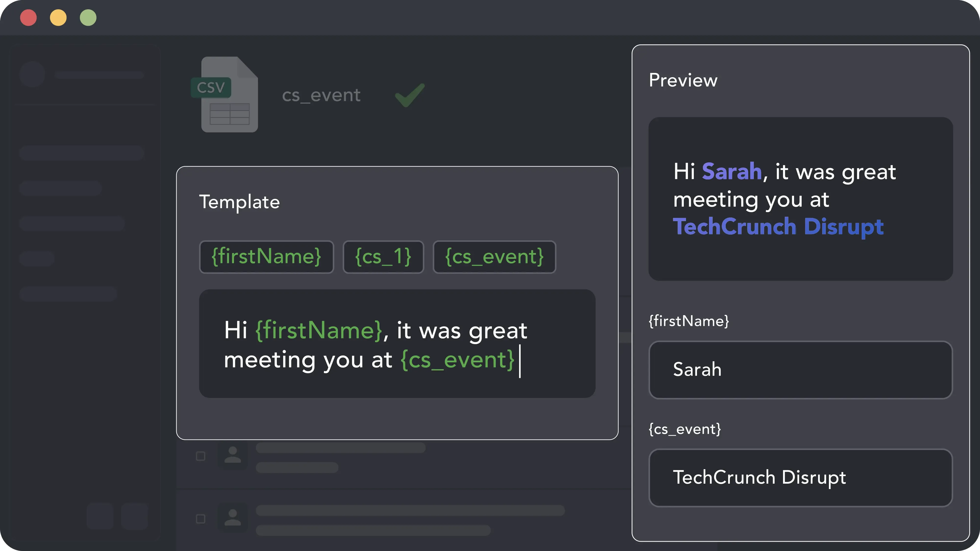The height and width of the screenshot is (551, 980).
Task: Edit the {firstName} preview field containing Sarah
Action: click(x=800, y=370)
